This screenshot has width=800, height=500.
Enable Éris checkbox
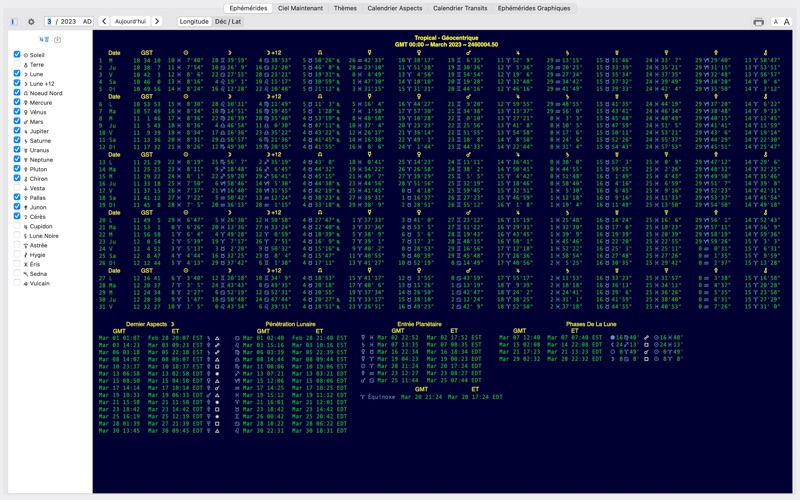17,264
